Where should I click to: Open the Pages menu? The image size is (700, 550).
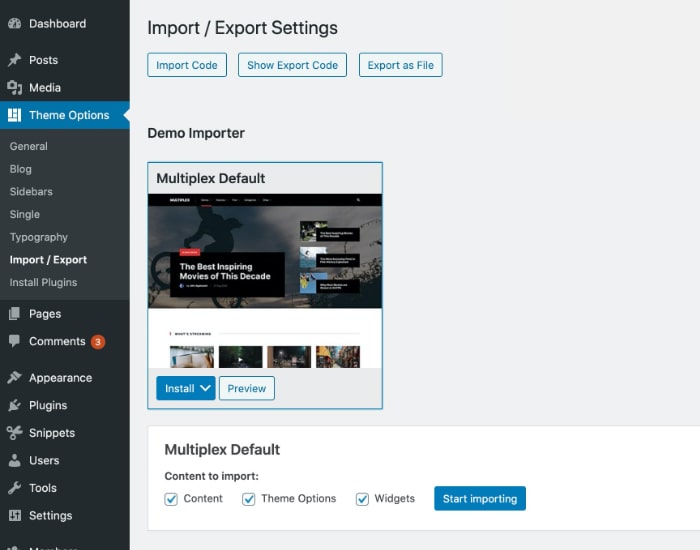click(65, 314)
